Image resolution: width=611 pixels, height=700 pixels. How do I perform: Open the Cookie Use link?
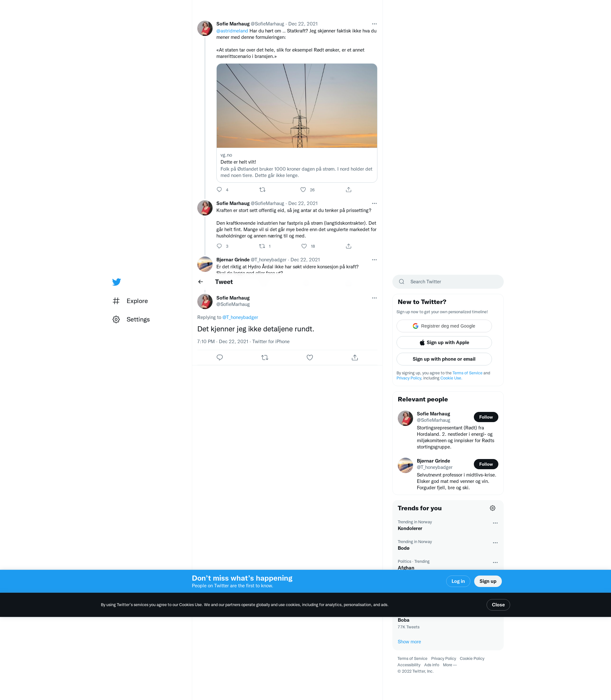(x=451, y=378)
